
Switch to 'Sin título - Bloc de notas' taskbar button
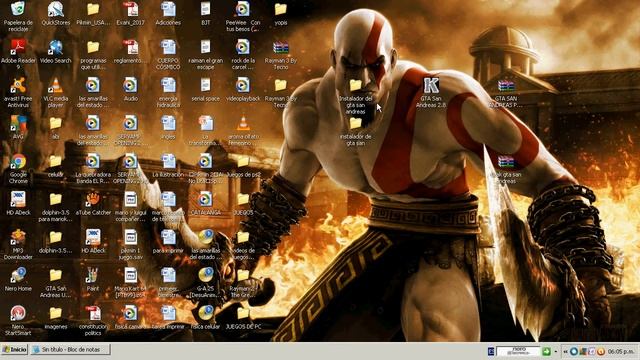[x=70, y=350]
